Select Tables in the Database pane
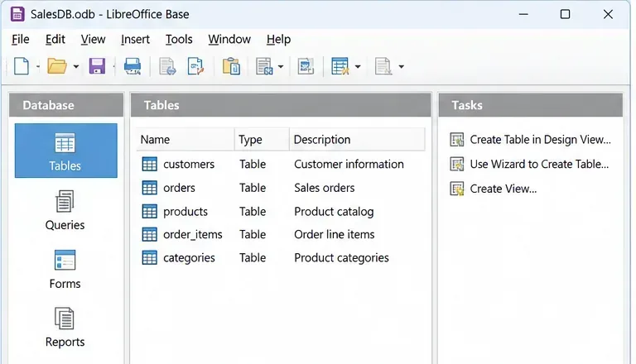The height and width of the screenshot is (364, 636). tap(65, 151)
